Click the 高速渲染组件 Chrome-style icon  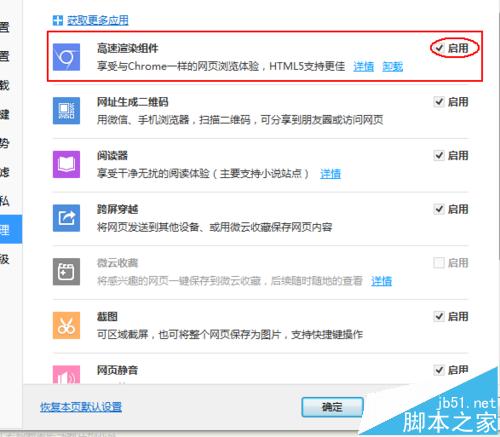[66, 57]
